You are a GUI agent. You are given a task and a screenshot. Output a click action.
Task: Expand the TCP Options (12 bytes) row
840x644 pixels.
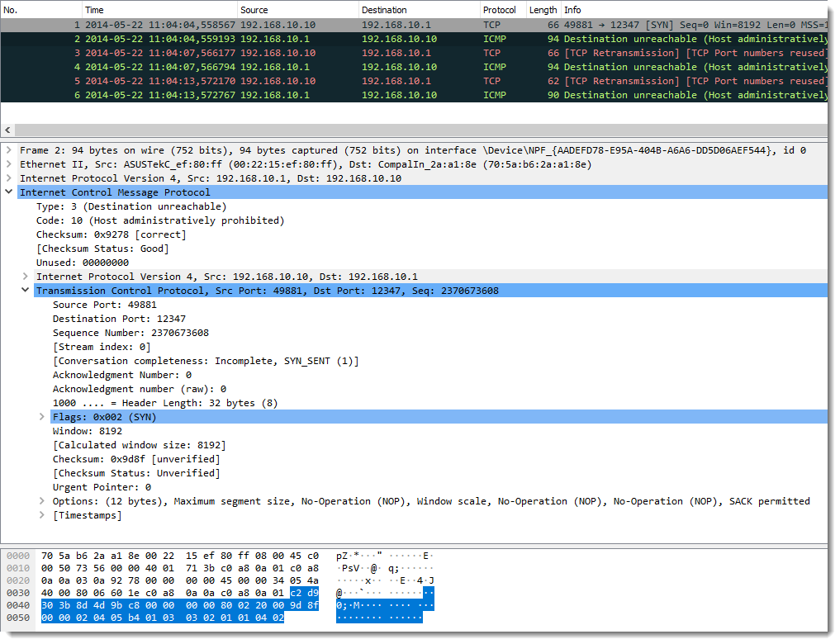point(42,501)
